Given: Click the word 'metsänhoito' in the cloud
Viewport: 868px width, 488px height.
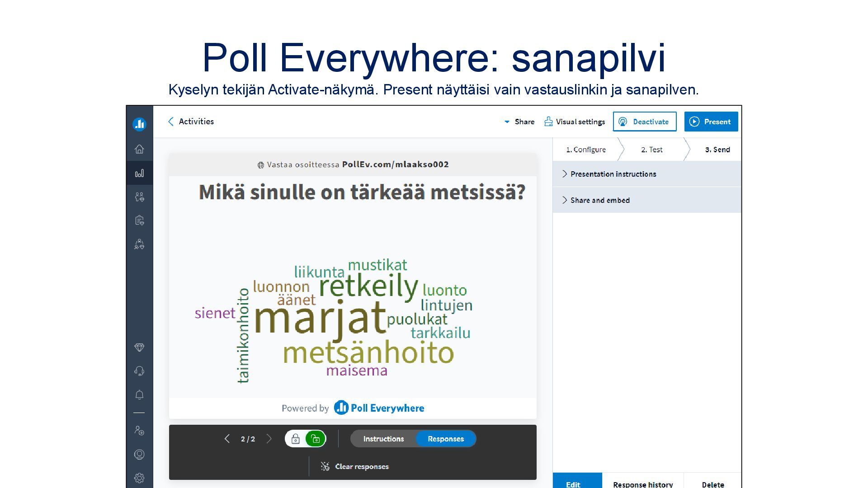Looking at the screenshot, I should coord(368,353).
